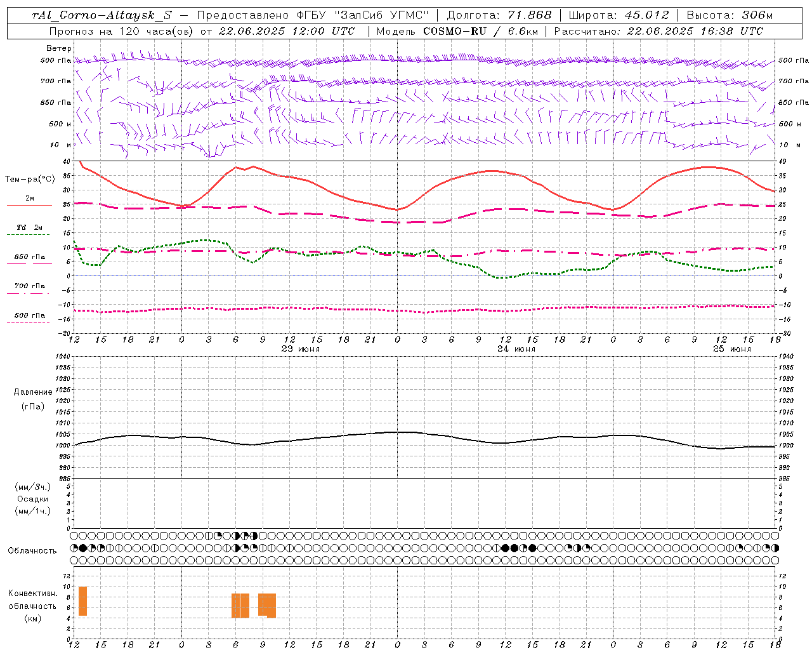Click the 23 июня date label
The height and width of the screenshot is (650, 812).
coord(301,349)
